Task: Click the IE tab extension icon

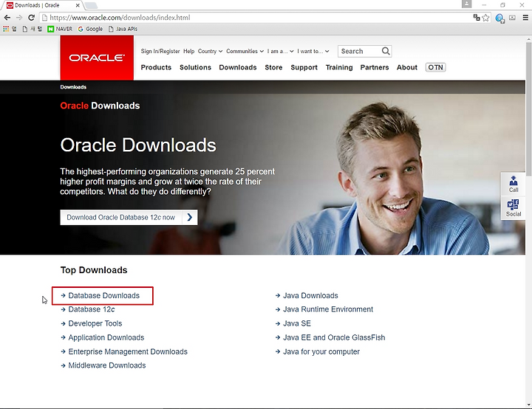Action: click(x=499, y=18)
